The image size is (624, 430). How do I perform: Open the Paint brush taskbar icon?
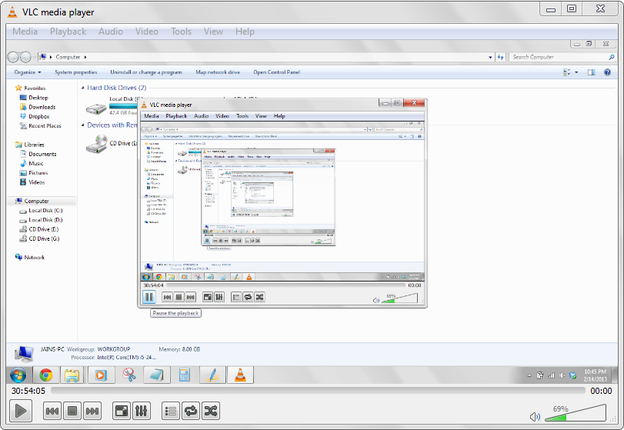point(213,375)
